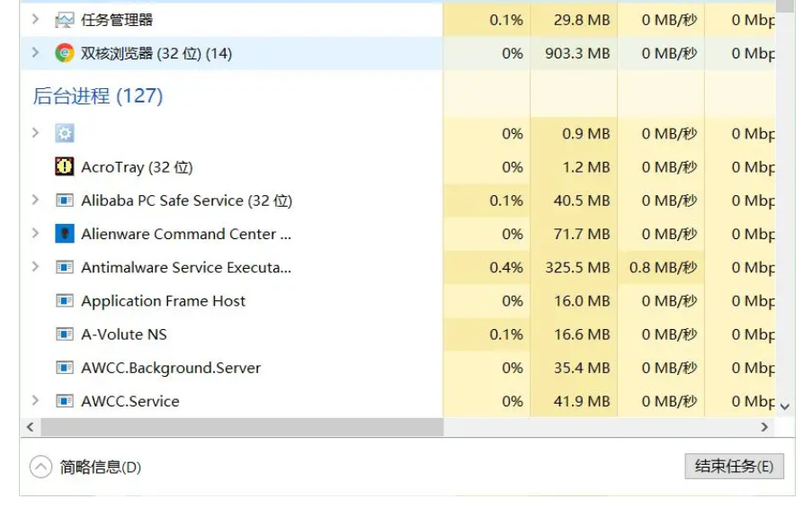Select the AWCC.Background.Server process
Screen dimensions: 812x526
click(x=171, y=368)
